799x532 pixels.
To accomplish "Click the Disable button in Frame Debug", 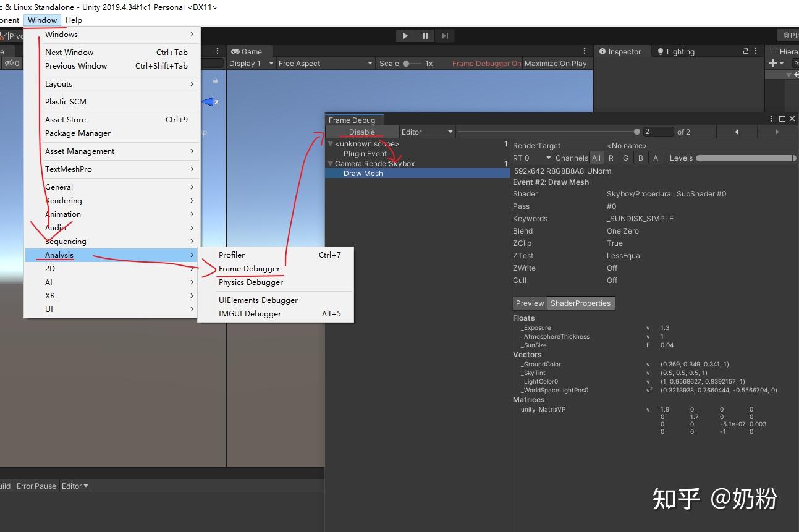I will 361,132.
